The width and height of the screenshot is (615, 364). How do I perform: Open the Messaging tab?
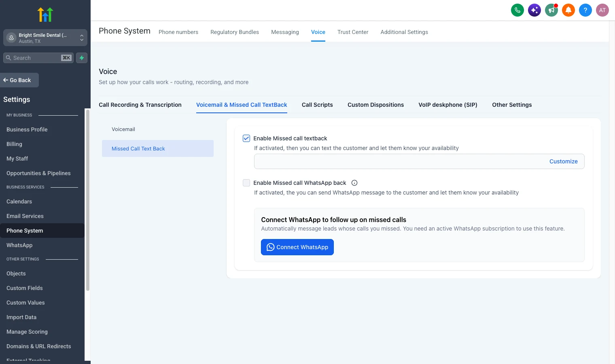point(285,32)
